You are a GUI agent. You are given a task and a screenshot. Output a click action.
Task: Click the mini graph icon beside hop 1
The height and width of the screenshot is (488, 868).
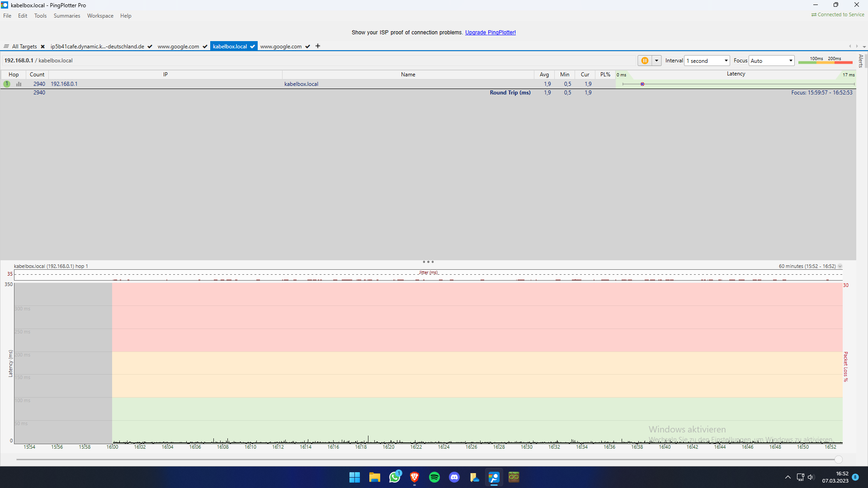click(19, 84)
